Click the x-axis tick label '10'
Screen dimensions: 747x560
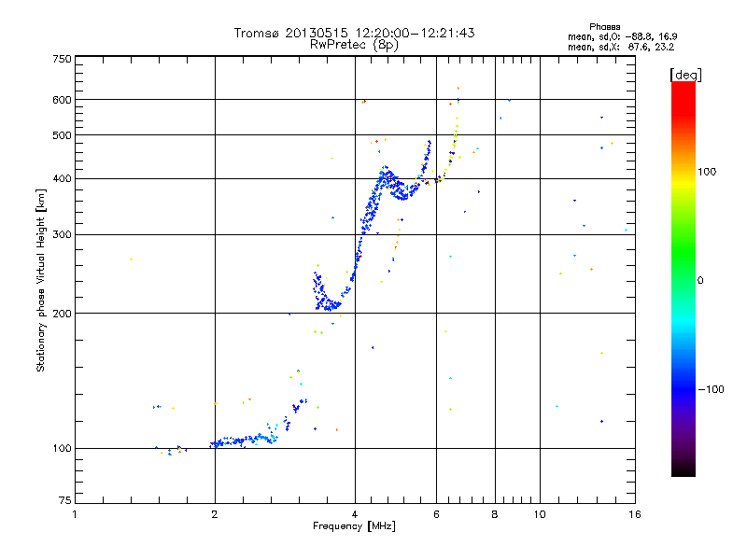(x=540, y=514)
